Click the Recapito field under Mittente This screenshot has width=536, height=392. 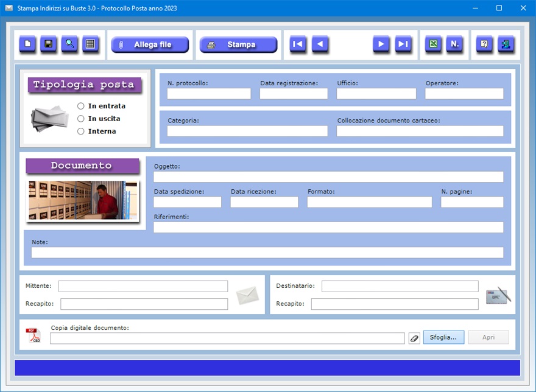pos(144,304)
